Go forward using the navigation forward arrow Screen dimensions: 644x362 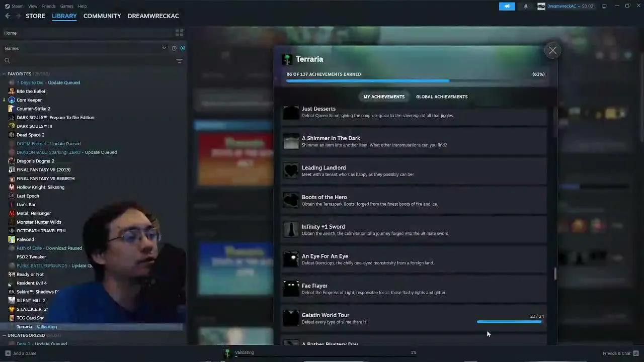coord(18,16)
